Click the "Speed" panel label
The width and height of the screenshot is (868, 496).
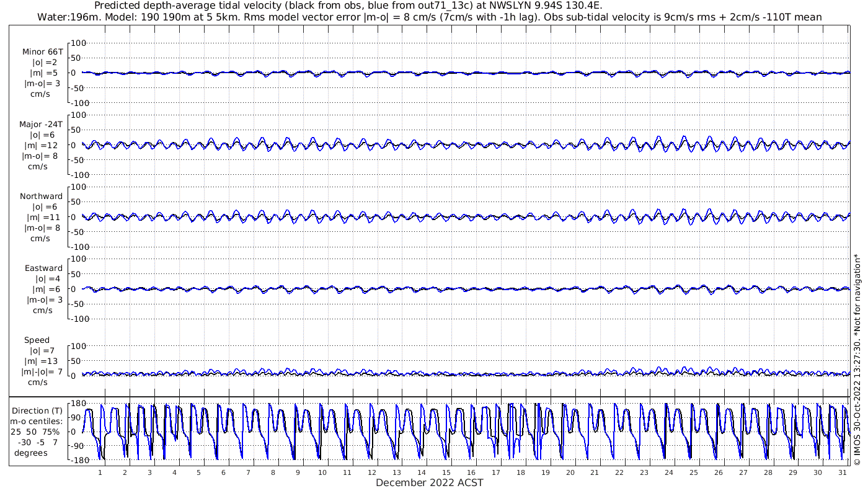coord(37,340)
